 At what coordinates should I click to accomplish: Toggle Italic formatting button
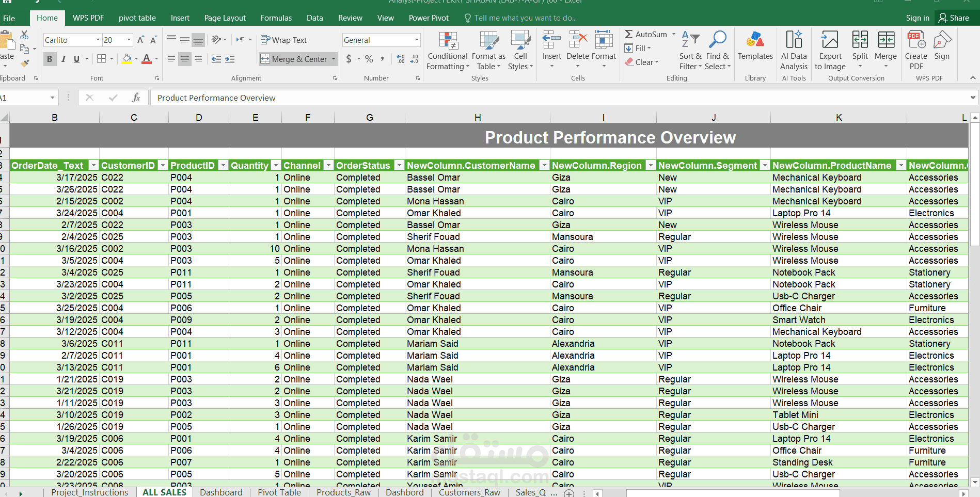pos(63,59)
